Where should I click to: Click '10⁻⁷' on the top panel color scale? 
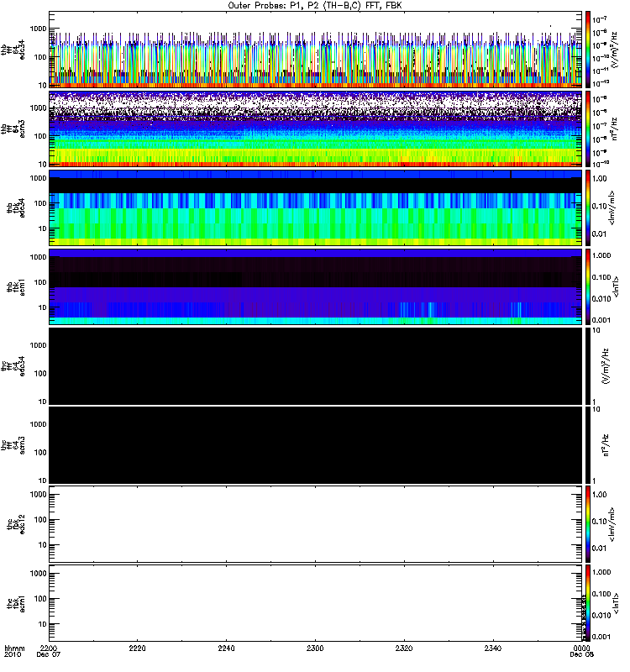[x=599, y=19]
